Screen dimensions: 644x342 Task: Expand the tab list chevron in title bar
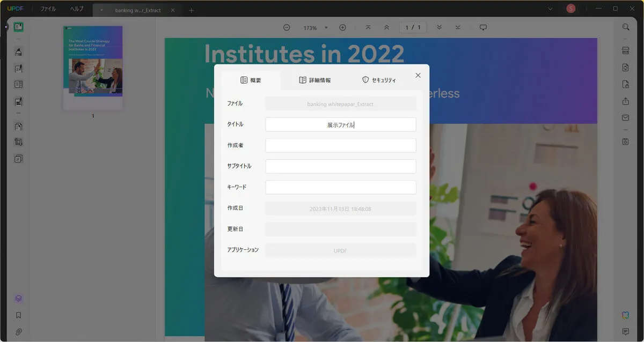[550, 9]
